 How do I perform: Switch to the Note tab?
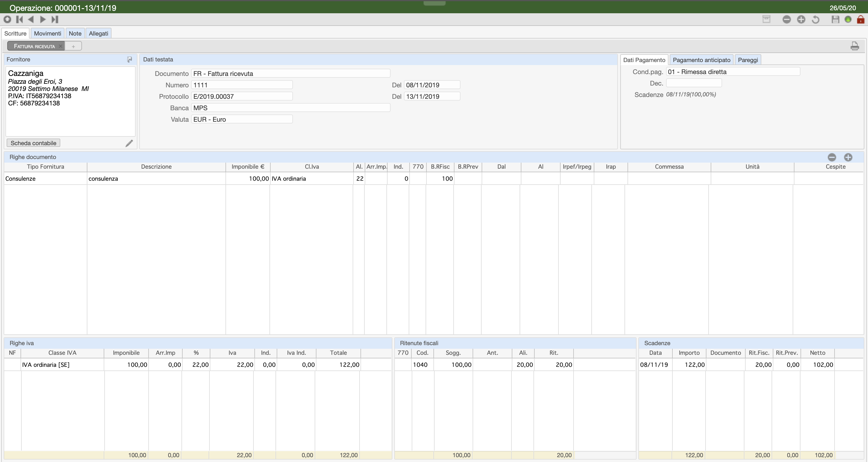pos(75,33)
